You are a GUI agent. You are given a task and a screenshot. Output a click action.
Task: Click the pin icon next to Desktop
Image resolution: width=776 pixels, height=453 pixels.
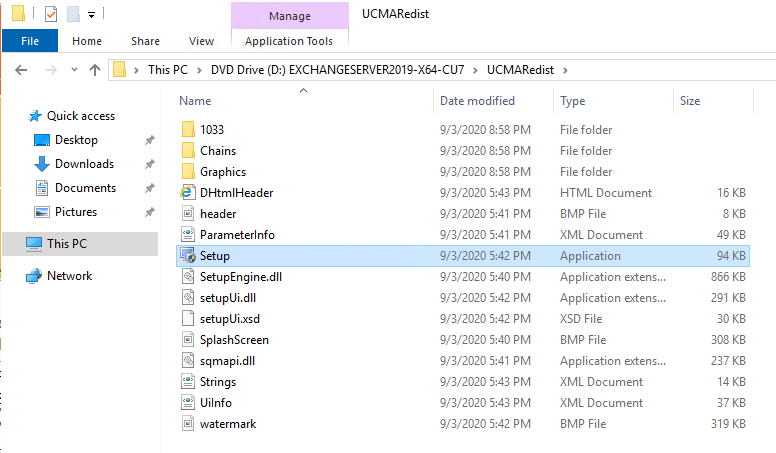(149, 140)
